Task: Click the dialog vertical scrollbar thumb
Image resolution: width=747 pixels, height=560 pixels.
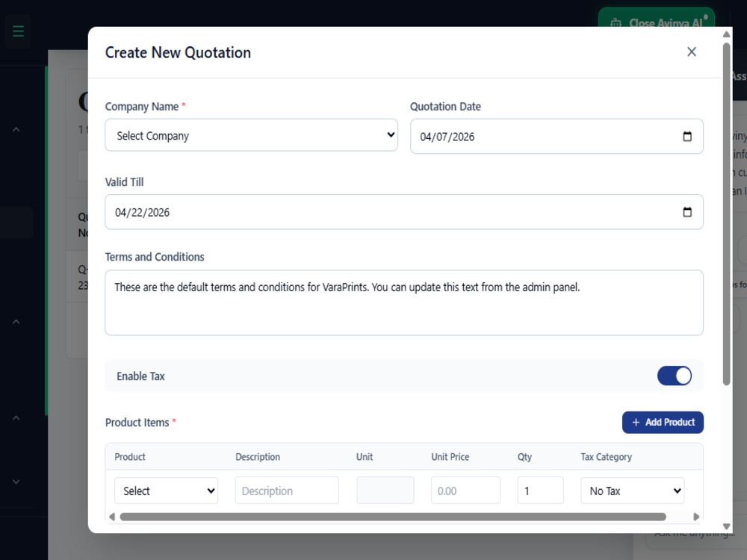Action: click(x=727, y=214)
